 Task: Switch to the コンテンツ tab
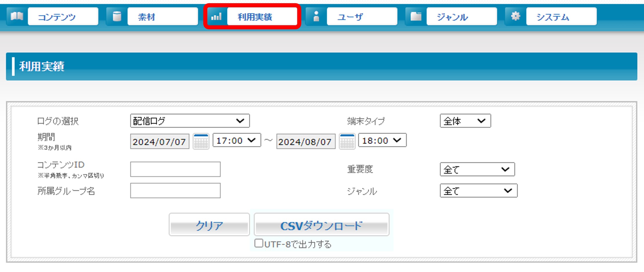(x=63, y=17)
